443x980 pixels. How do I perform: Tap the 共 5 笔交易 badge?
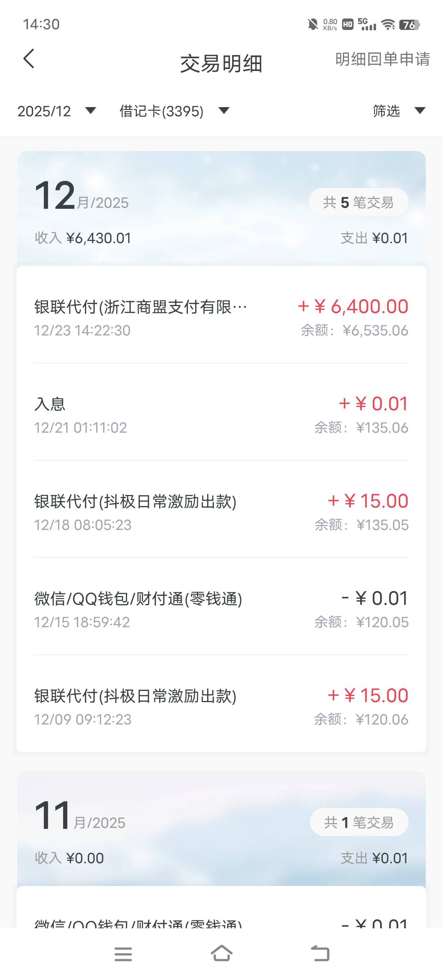pyautogui.click(x=358, y=202)
